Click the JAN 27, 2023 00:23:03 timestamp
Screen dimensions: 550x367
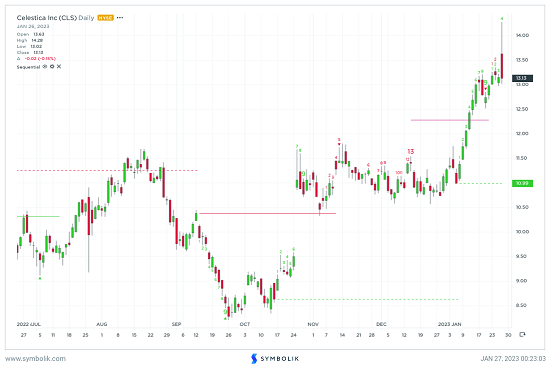(513, 359)
